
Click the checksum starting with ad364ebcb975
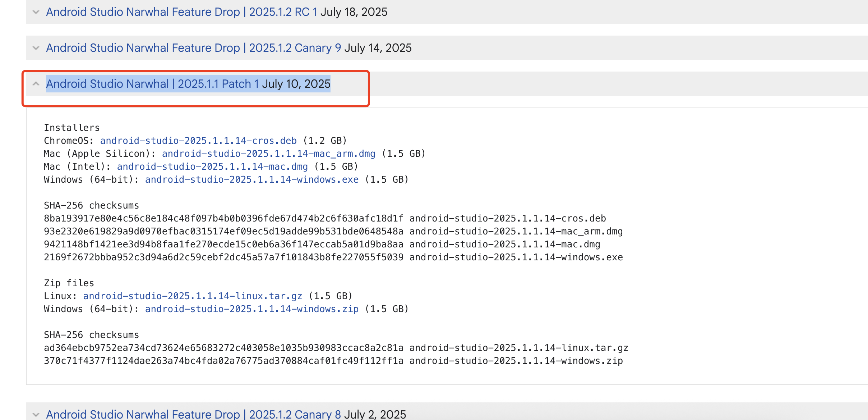[x=224, y=348]
